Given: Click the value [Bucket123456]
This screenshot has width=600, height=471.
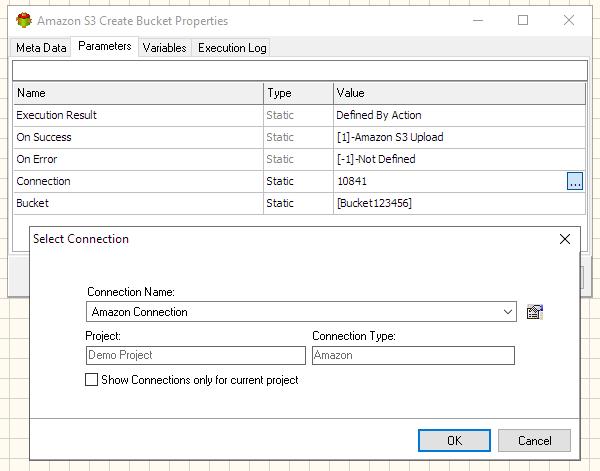Looking at the screenshot, I should click(x=374, y=203).
